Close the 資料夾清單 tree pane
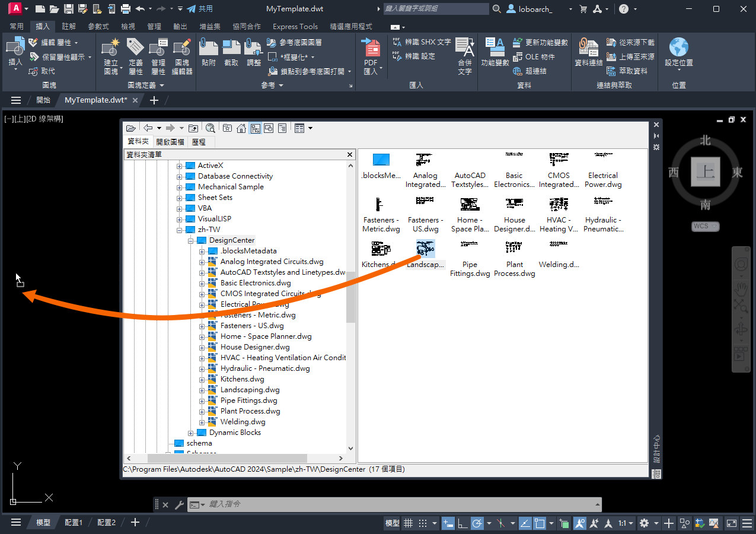This screenshot has height=534, width=756. [x=350, y=154]
